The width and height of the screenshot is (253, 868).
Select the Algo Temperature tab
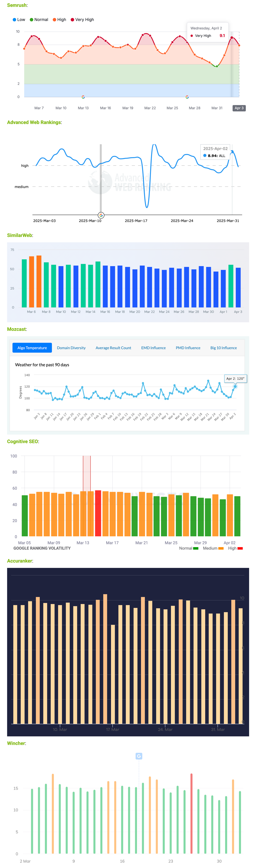(x=32, y=348)
